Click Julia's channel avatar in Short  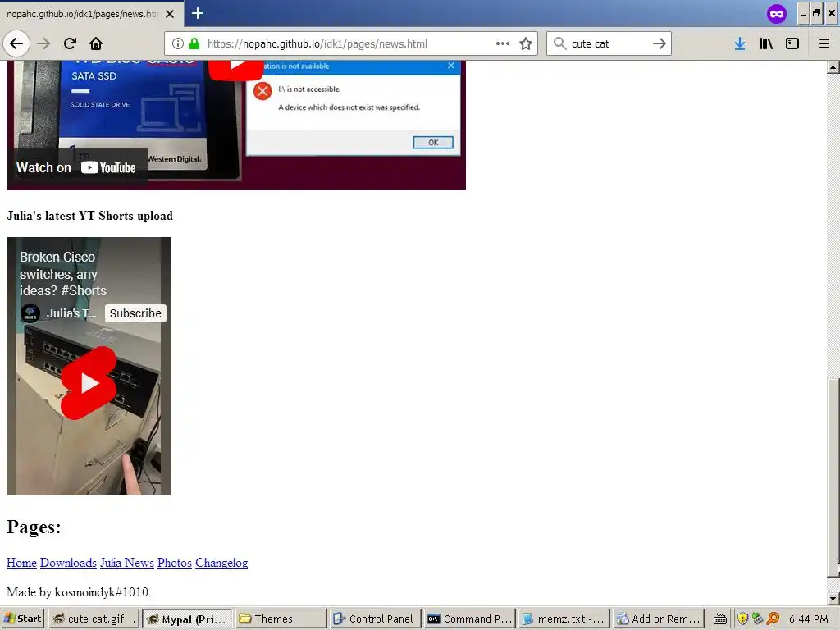click(30, 313)
